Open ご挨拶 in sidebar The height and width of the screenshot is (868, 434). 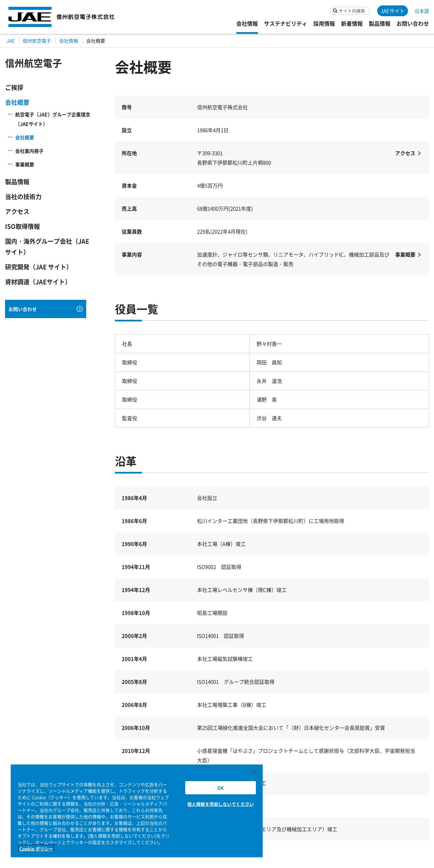(x=14, y=88)
